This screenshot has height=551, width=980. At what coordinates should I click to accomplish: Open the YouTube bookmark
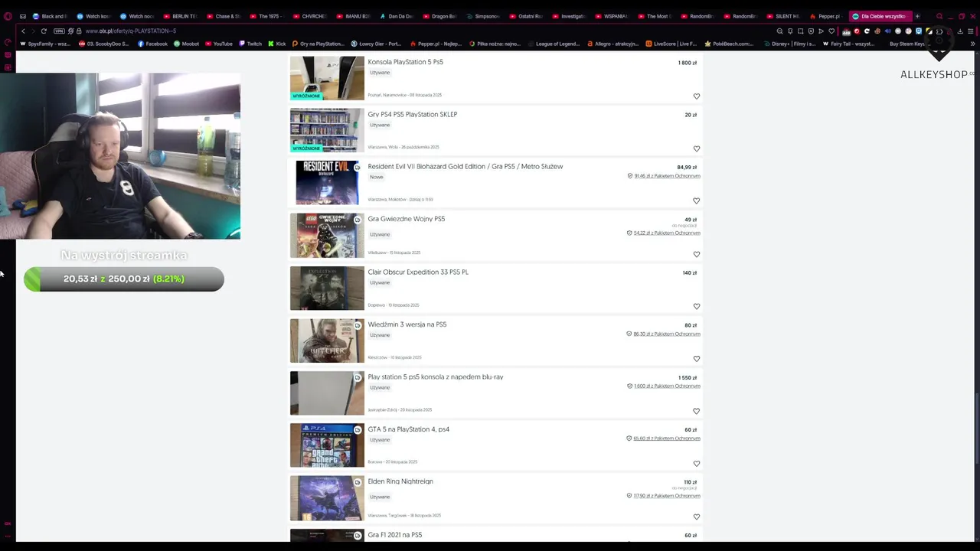219,44
